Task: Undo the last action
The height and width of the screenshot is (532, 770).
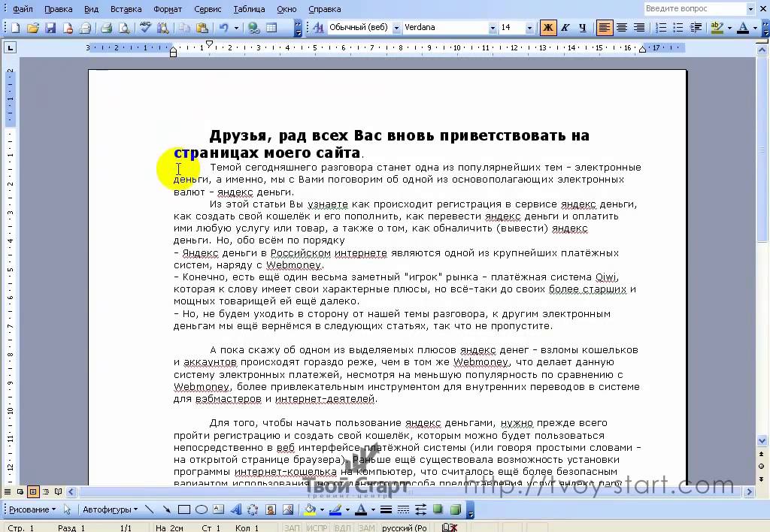Action: [223, 28]
